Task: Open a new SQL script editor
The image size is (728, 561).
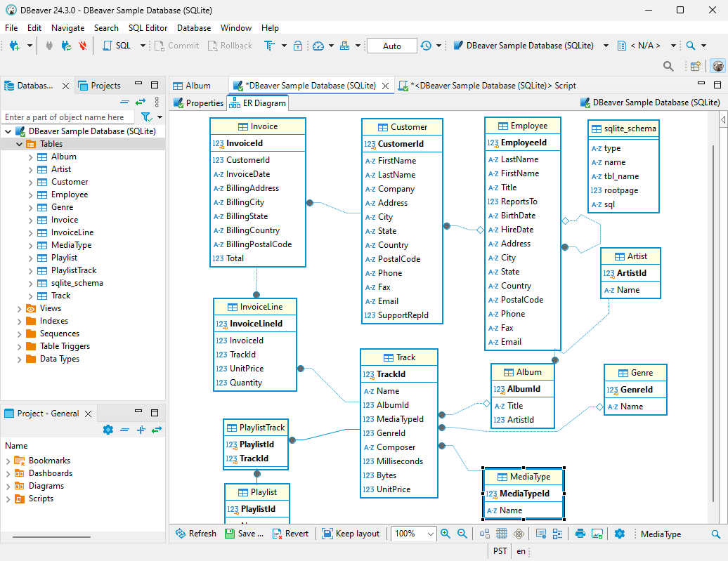Action: (117, 46)
